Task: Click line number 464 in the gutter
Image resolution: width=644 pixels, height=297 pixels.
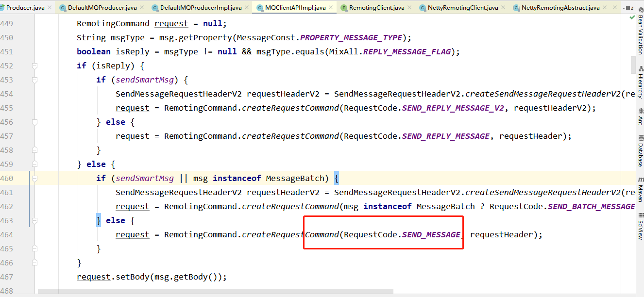Action: (x=7, y=234)
